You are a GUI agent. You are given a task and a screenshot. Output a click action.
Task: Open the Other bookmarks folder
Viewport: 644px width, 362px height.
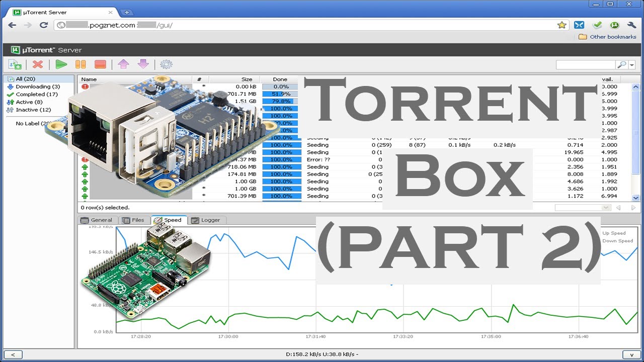tap(608, 37)
